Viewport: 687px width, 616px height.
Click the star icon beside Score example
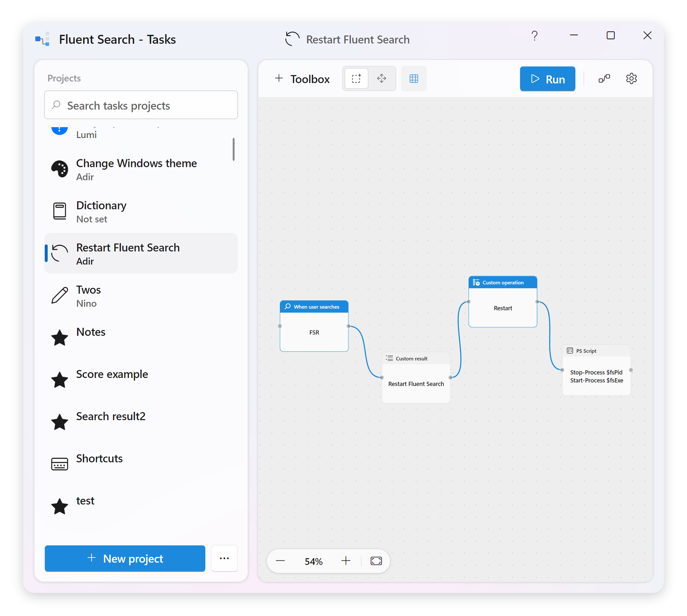click(59, 380)
